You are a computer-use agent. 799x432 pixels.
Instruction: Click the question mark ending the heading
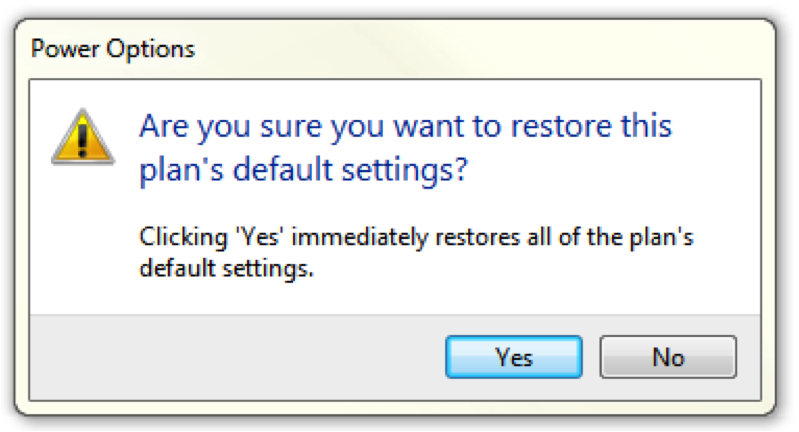(459, 168)
